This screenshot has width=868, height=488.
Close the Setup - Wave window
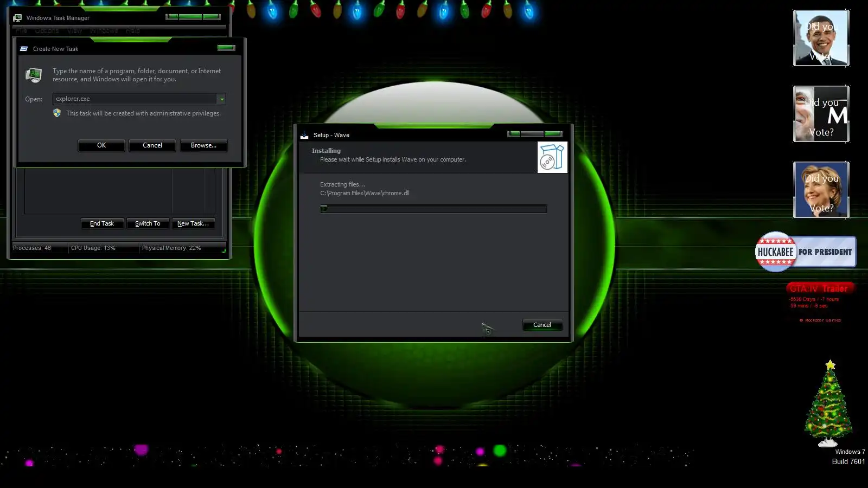(553, 134)
